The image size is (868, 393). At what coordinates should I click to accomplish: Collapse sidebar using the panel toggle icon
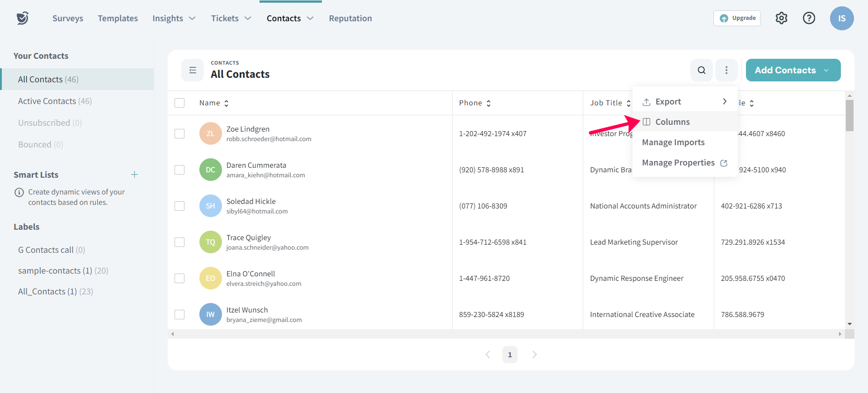[x=193, y=70]
